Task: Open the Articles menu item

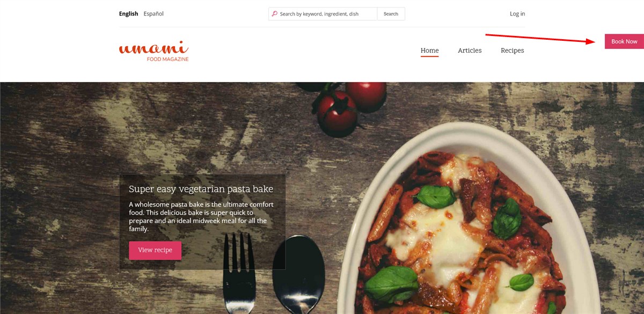Action: tap(470, 50)
